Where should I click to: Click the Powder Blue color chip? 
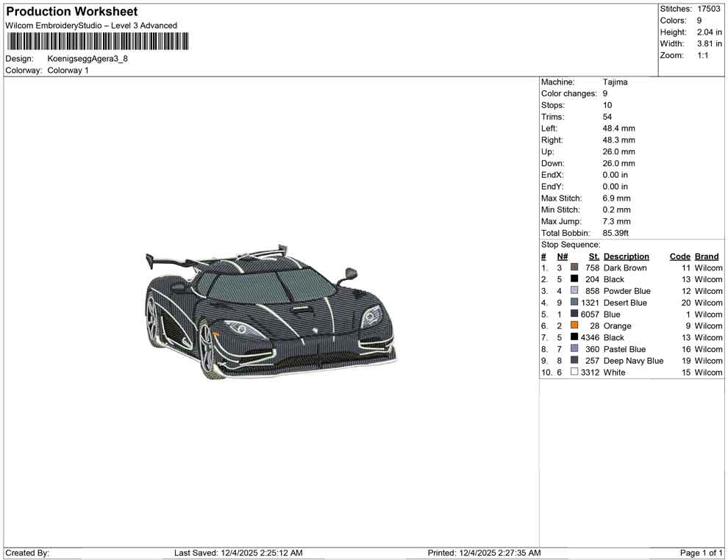click(x=574, y=291)
